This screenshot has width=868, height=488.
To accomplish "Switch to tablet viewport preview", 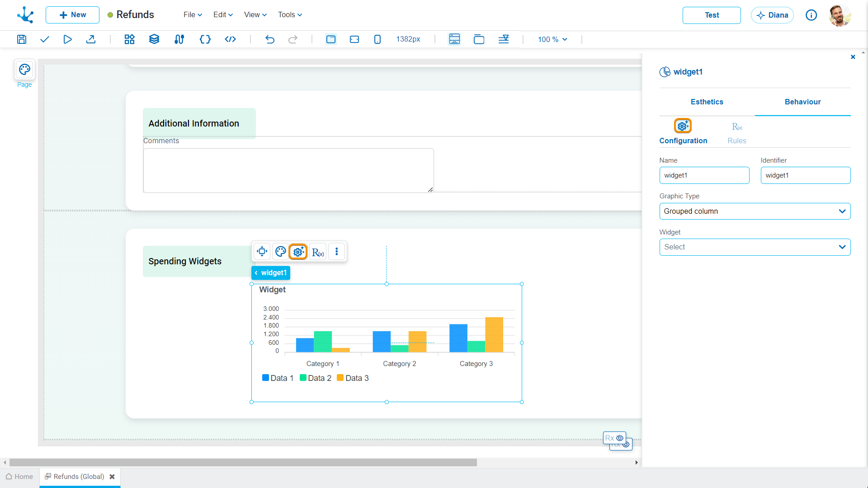I will point(354,39).
